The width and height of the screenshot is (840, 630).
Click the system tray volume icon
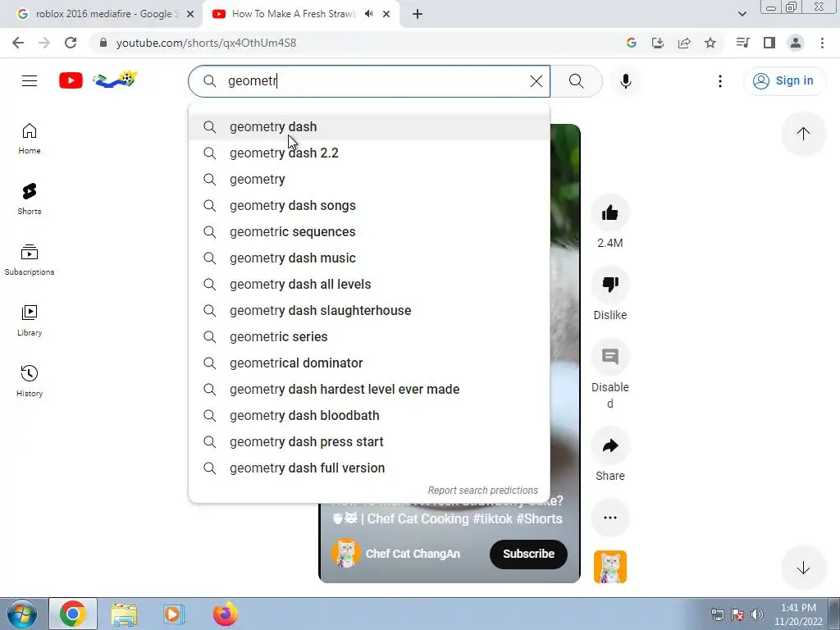756,614
